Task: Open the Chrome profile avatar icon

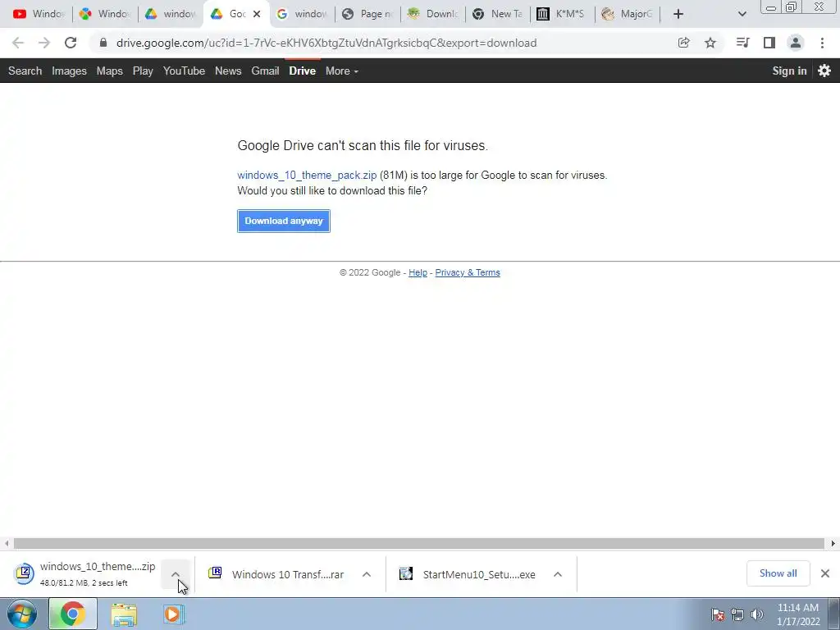Action: (796, 43)
